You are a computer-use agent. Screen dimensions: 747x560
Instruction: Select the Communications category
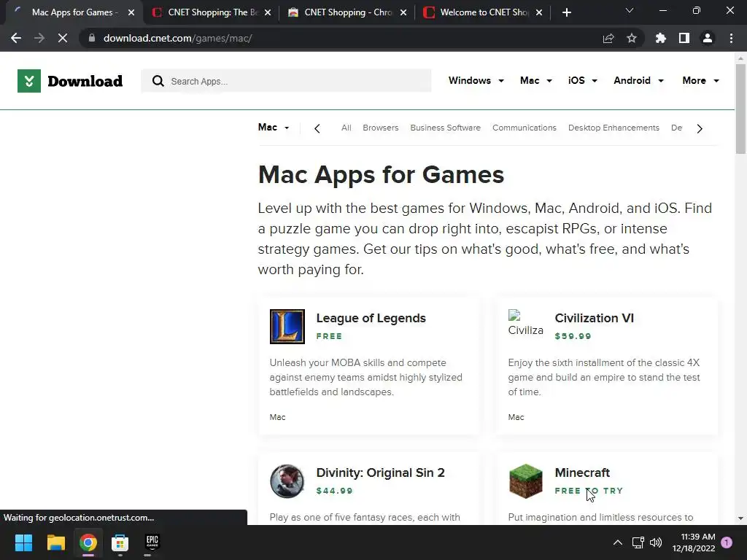click(x=525, y=128)
